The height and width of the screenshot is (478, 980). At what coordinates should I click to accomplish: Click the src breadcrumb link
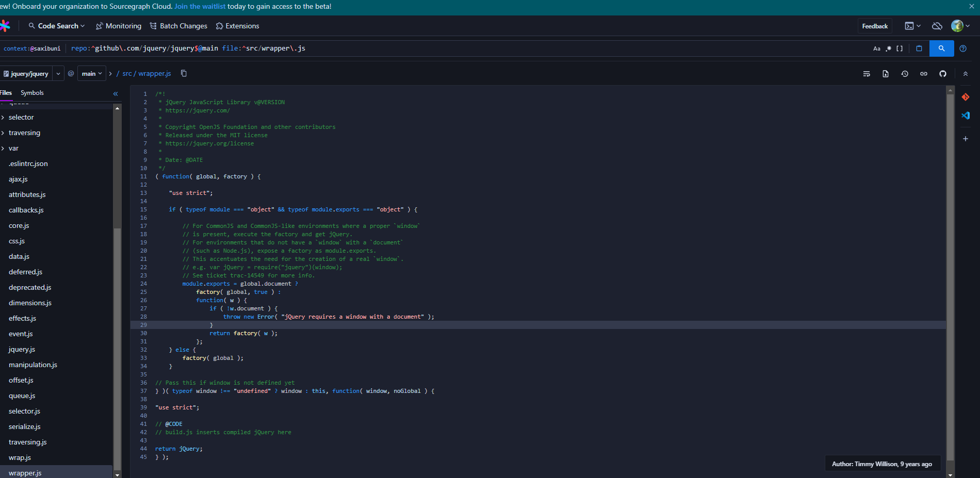coord(127,74)
